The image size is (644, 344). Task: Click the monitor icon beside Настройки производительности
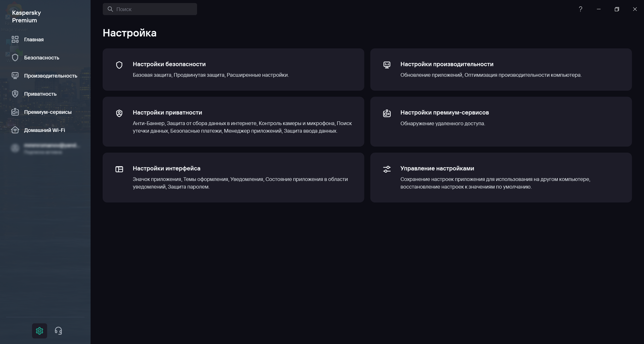[x=387, y=65]
